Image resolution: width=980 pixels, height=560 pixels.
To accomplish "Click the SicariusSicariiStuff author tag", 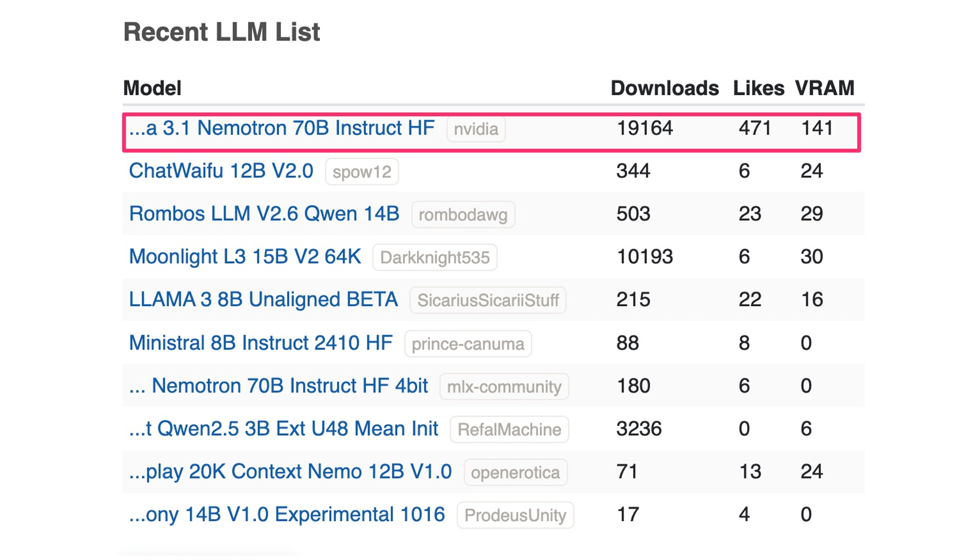I will (488, 300).
